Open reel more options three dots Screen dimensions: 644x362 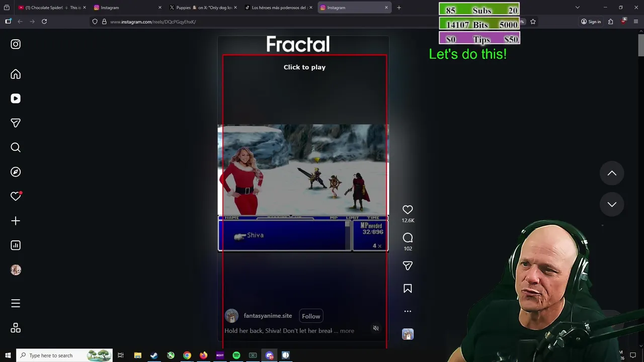(408, 311)
